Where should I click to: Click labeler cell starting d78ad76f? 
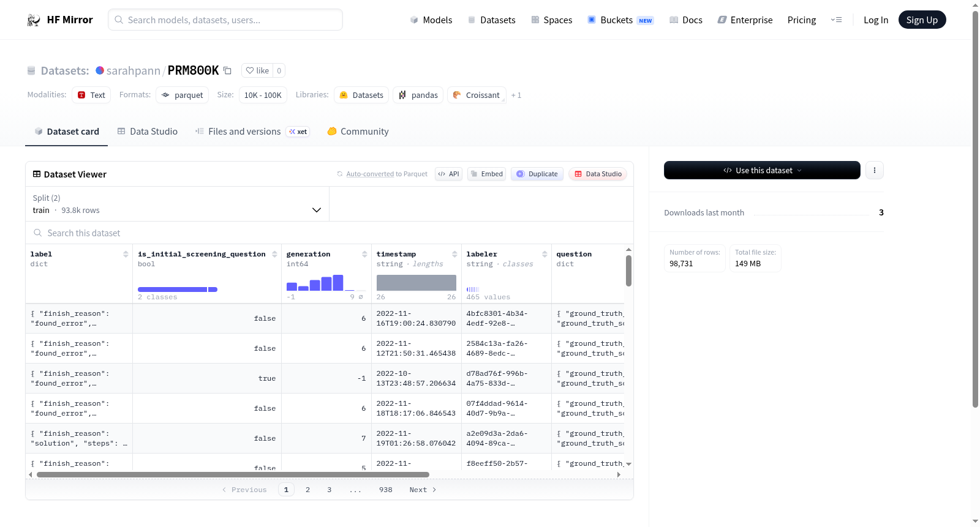coord(506,378)
